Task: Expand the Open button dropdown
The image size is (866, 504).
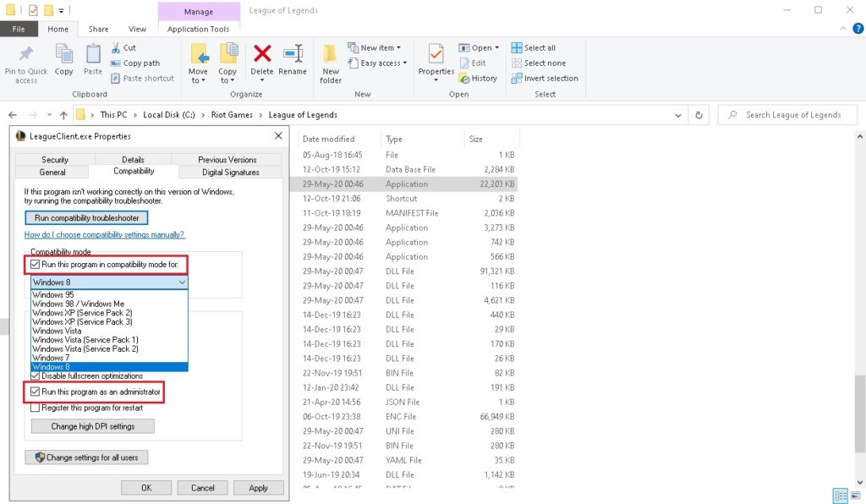Action: [497, 48]
